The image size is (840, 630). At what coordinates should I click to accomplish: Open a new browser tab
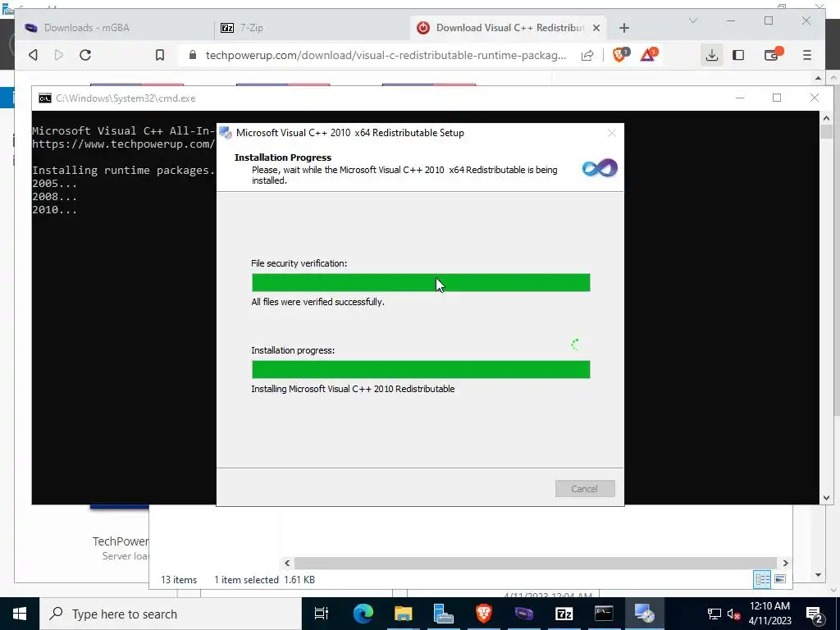[624, 28]
